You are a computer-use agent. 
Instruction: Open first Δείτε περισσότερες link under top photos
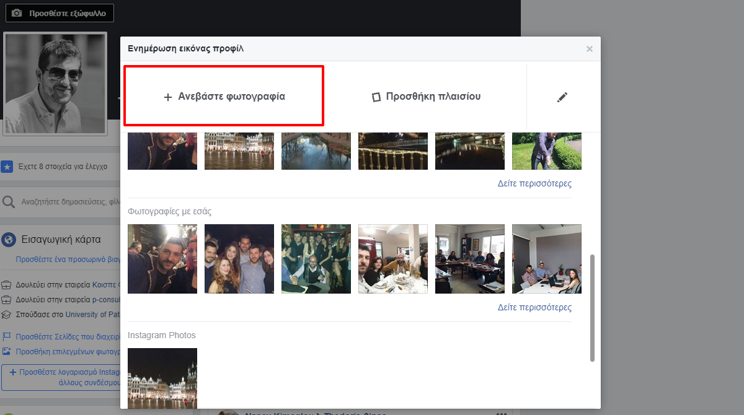point(534,184)
